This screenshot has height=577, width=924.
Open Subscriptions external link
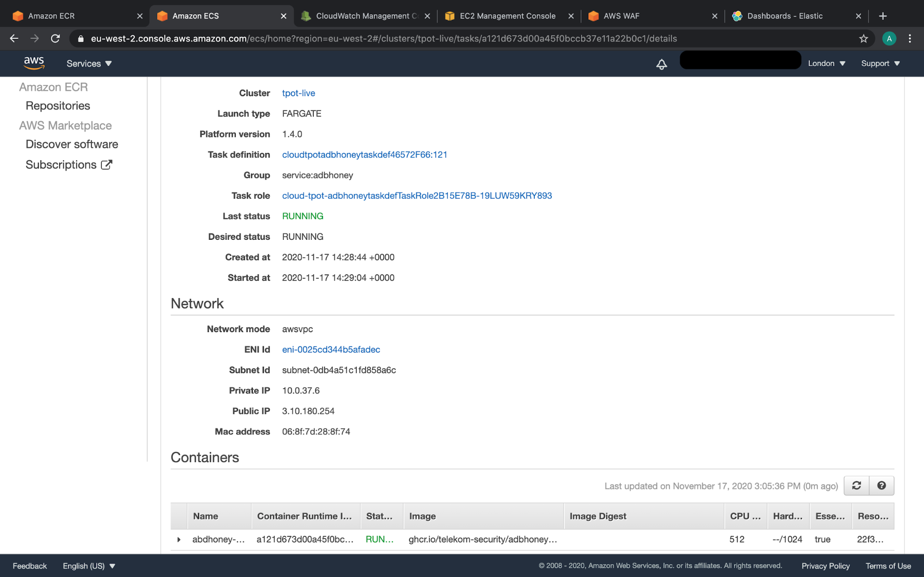click(69, 165)
